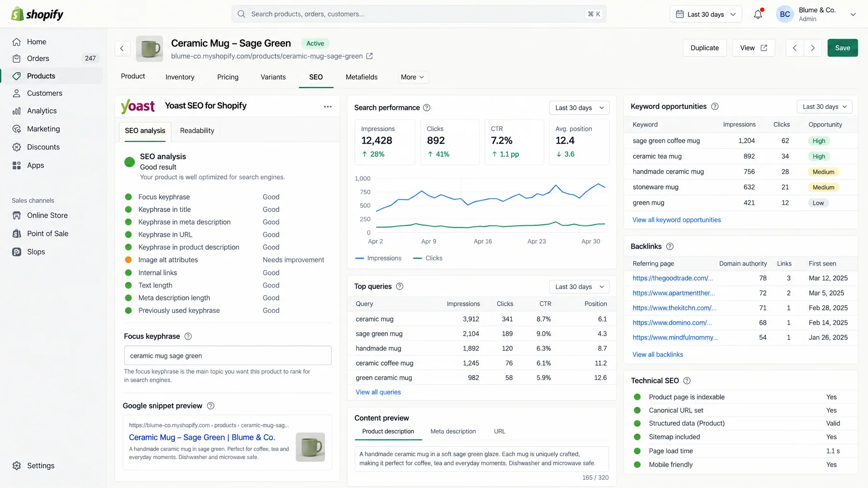Viewport: 868px width, 488px height.
Task: Click the calendar icon in date range
Action: point(679,14)
